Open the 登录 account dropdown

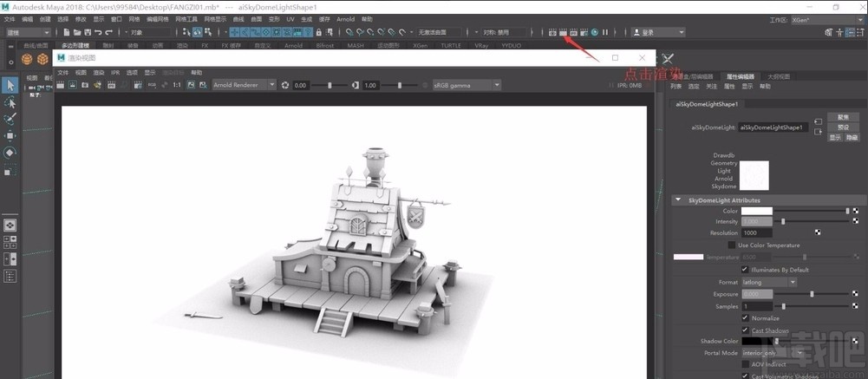click(x=659, y=33)
